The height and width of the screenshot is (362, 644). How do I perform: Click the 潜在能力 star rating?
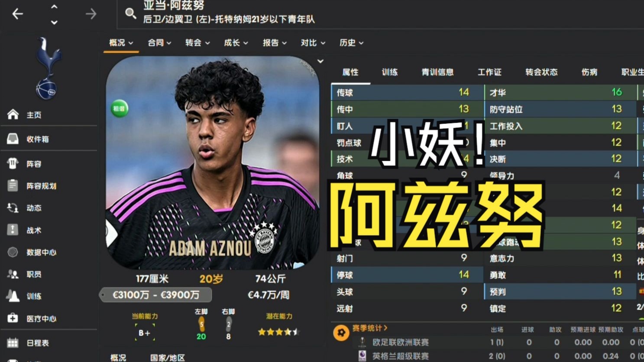click(x=279, y=332)
